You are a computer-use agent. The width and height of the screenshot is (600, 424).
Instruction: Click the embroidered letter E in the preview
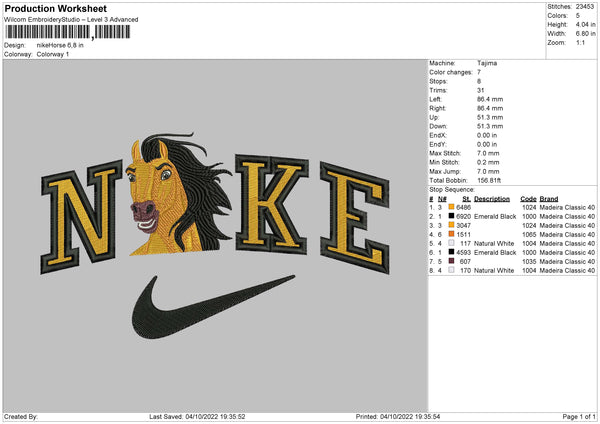click(x=355, y=217)
